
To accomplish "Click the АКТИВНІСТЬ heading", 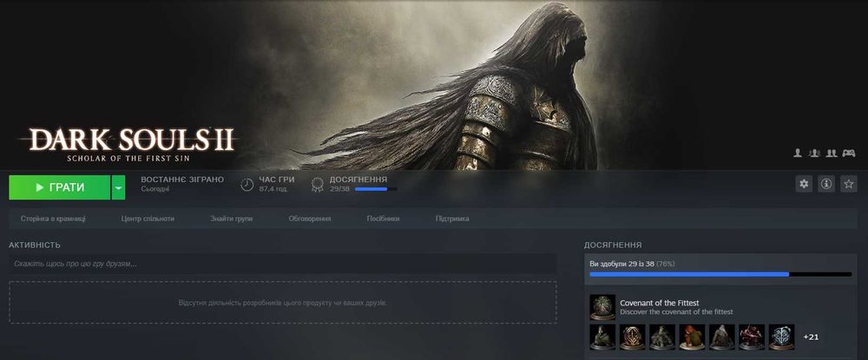I will click(35, 245).
